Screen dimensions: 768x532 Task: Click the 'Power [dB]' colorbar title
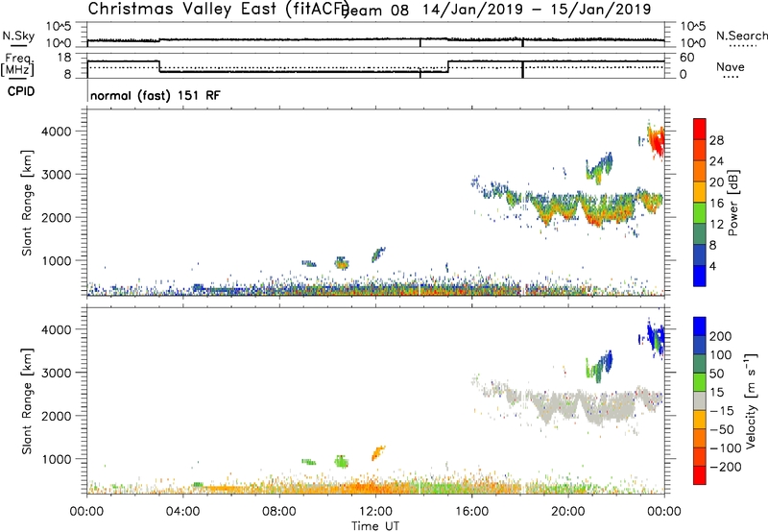(732, 203)
